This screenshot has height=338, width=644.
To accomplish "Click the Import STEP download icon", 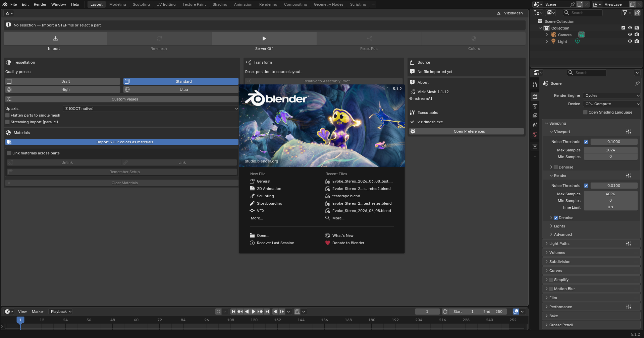I will (x=55, y=39).
